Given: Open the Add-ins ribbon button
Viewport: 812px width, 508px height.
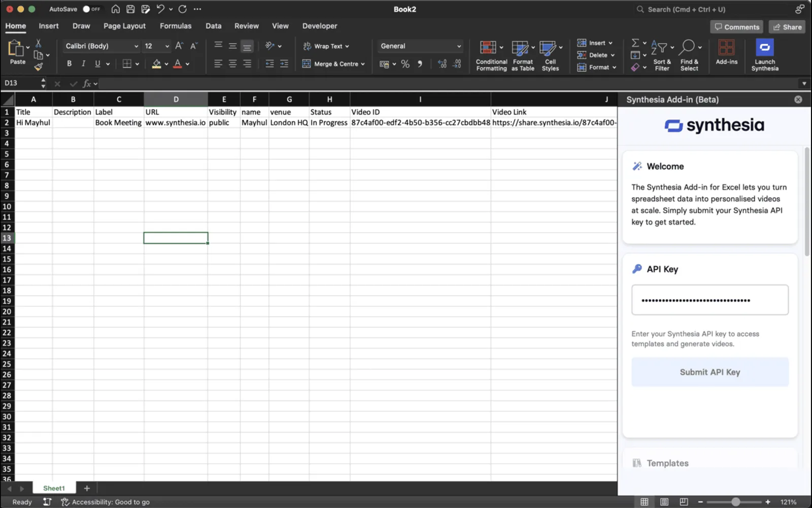Looking at the screenshot, I should pyautogui.click(x=726, y=52).
